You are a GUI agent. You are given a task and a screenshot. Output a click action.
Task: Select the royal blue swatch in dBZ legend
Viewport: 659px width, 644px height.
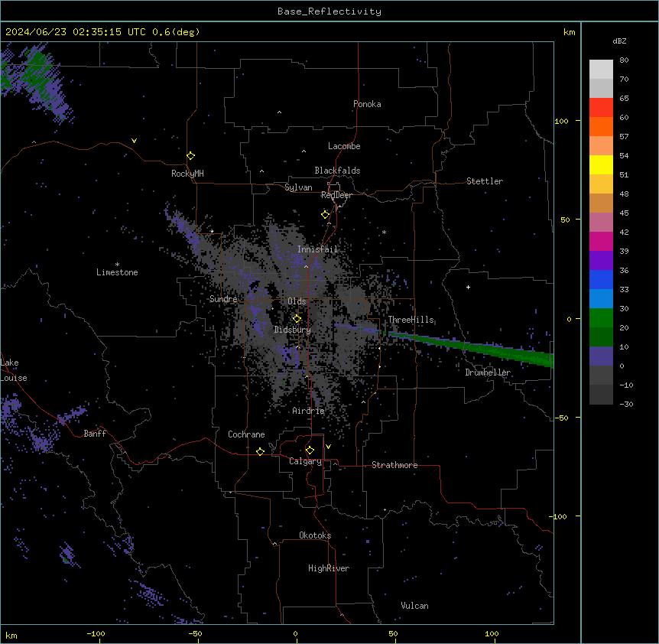[601, 279]
